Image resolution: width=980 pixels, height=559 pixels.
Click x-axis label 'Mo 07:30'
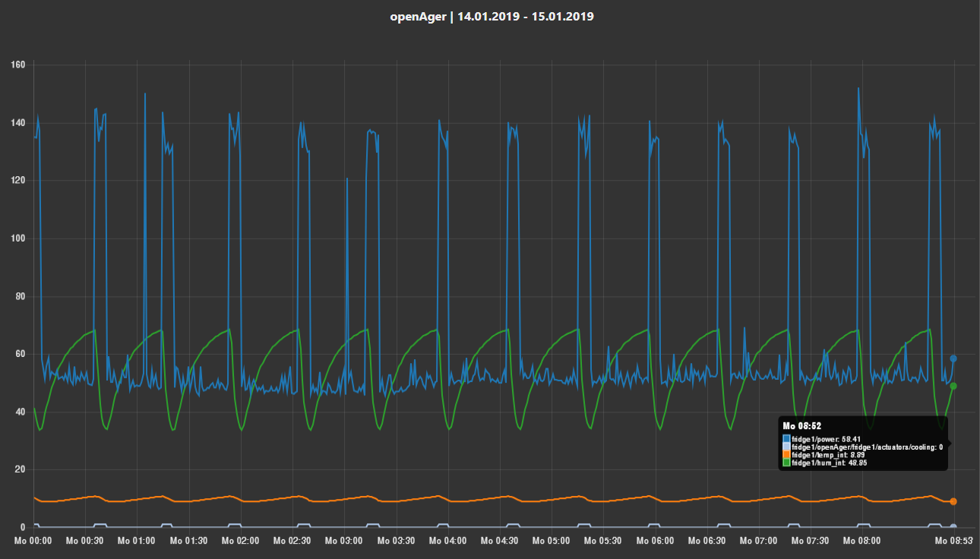[810, 541]
